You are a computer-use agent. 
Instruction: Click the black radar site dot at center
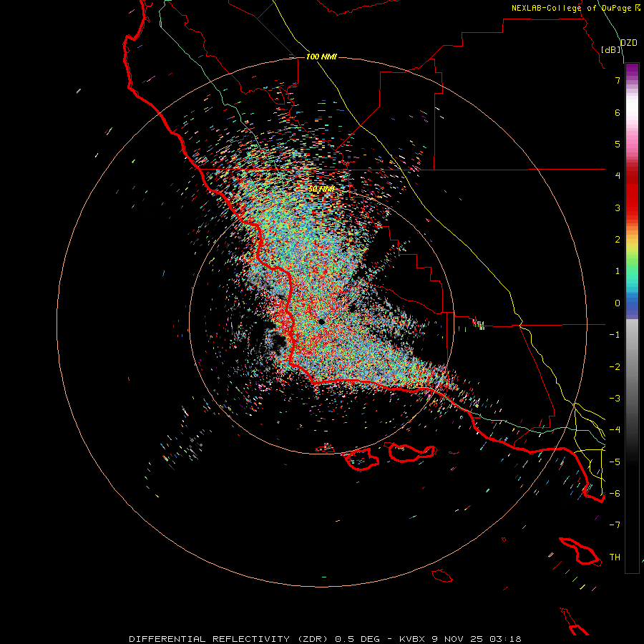click(x=321, y=321)
